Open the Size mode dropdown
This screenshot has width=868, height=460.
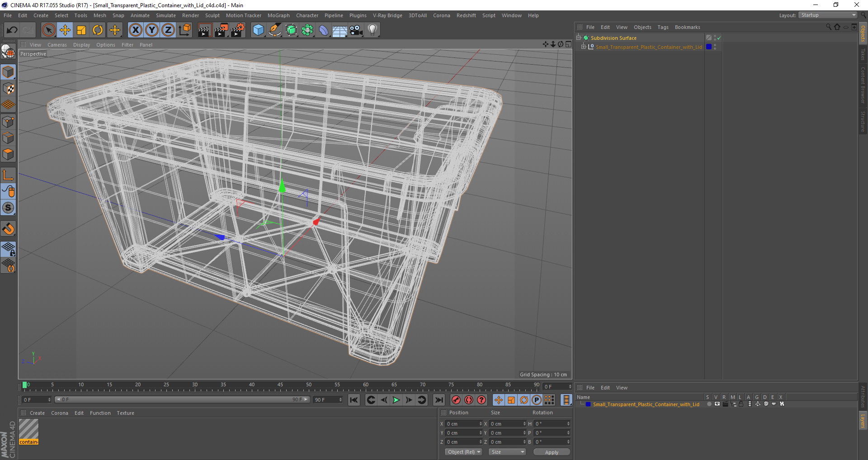click(507, 452)
